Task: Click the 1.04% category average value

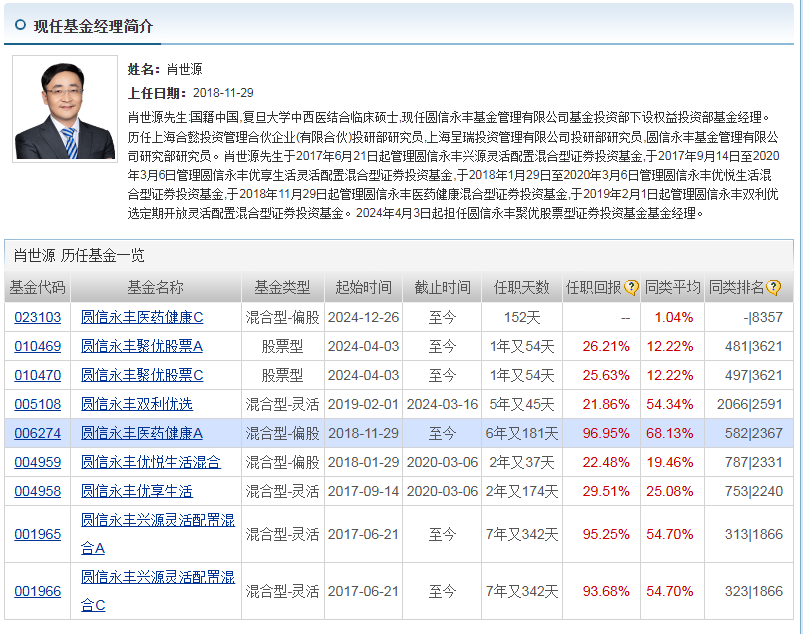Action: 673,318
